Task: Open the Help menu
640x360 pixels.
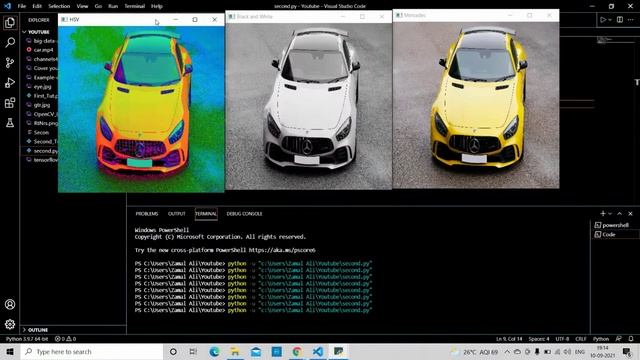Action: point(157,6)
